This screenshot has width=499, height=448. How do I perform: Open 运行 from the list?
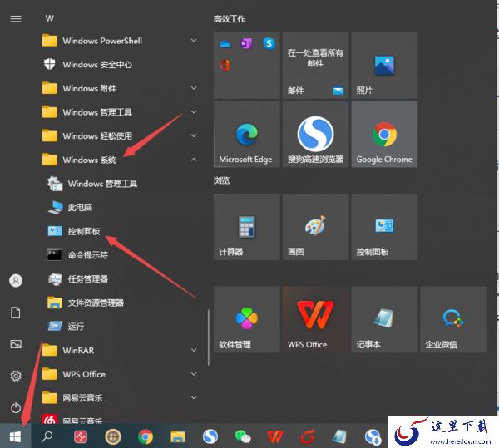pyautogui.click(x=119, y=327)
